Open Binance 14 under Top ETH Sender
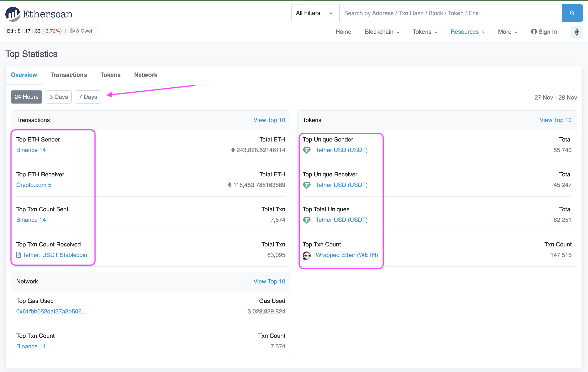 (31, 150)
